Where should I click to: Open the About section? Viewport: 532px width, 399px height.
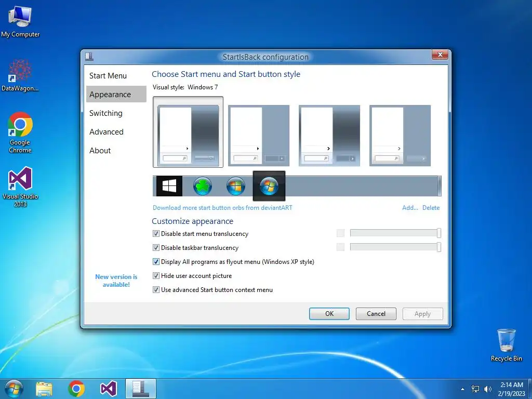point(116,150)
